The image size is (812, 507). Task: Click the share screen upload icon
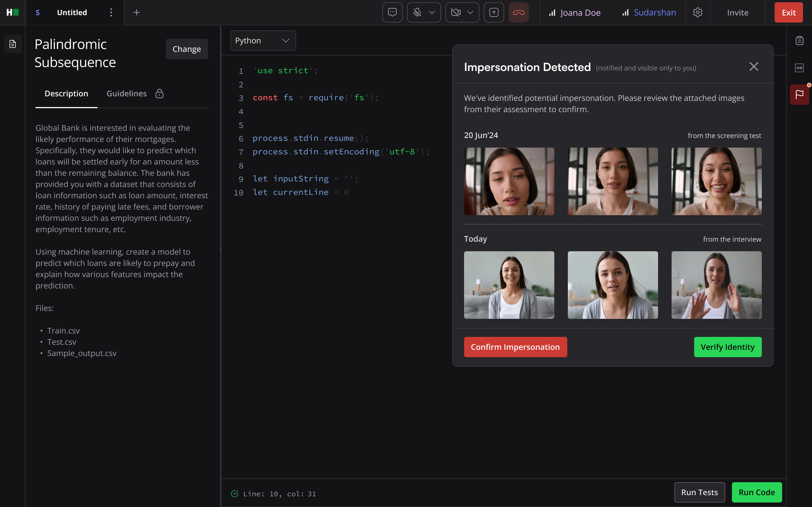(x=494, y=12)
